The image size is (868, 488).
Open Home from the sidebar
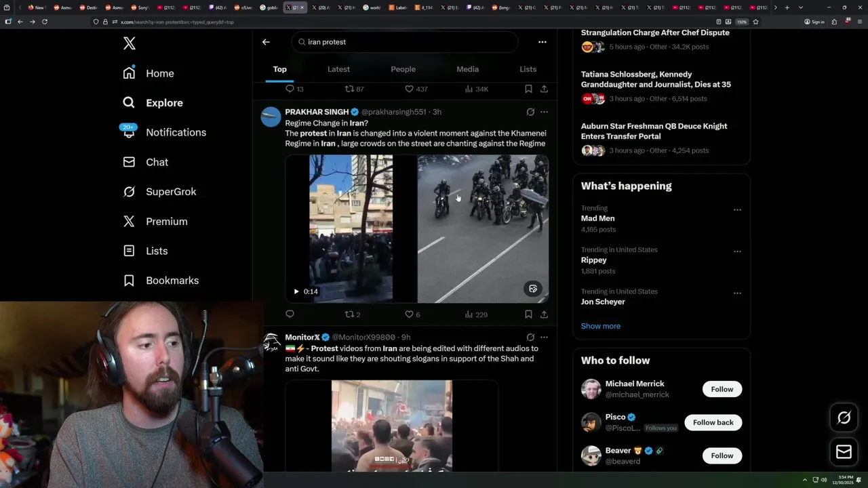(x=149, y=73)
